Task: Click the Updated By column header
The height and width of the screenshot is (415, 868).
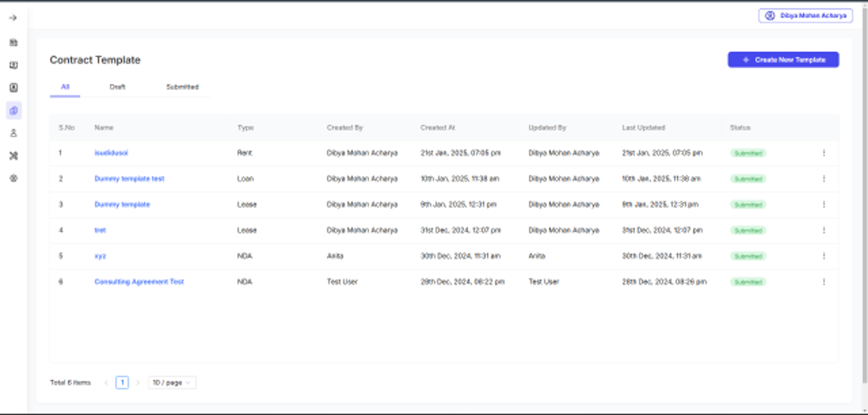Action: click(547, 128)
